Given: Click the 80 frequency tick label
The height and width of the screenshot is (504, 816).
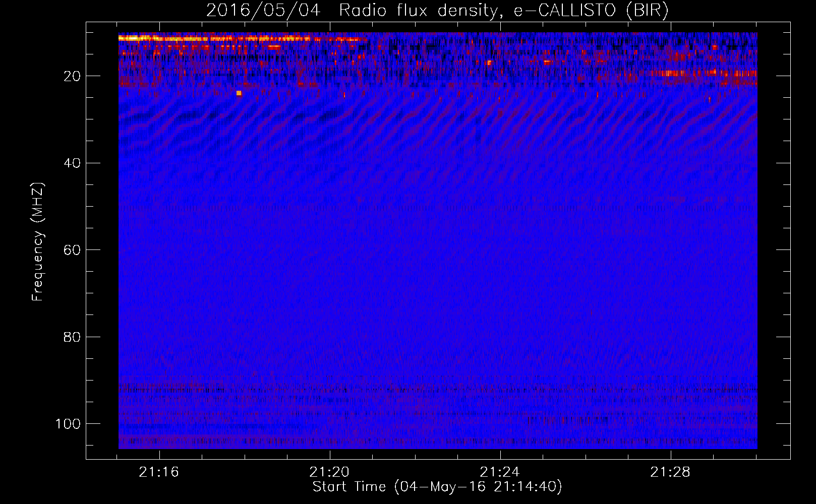Looking at the screenshot, I should pos(73,337).
